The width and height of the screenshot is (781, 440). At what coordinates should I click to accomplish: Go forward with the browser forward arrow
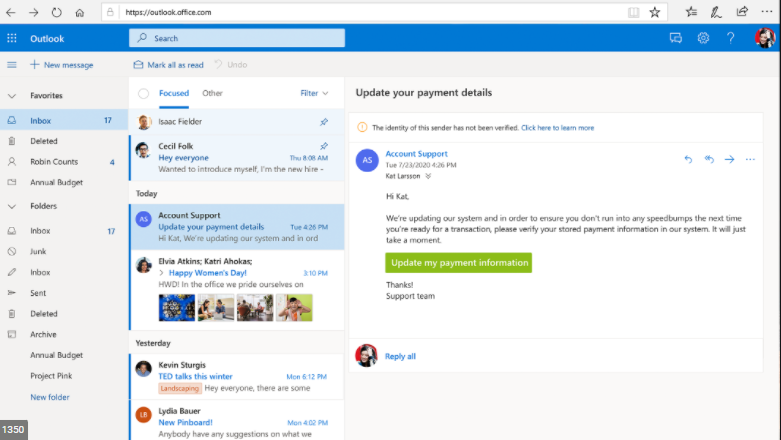[33, 12]
